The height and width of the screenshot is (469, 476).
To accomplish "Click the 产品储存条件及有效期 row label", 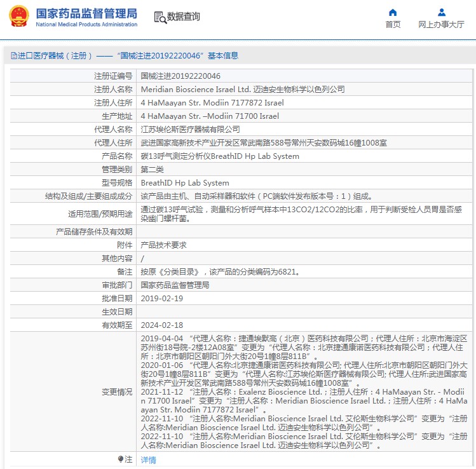I will point(94,231).
